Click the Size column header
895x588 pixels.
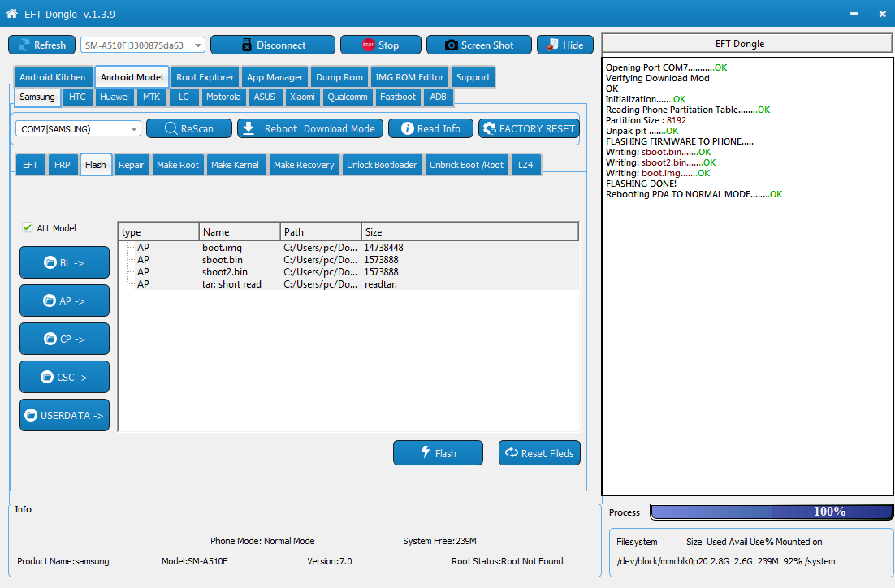click(469, 231)
